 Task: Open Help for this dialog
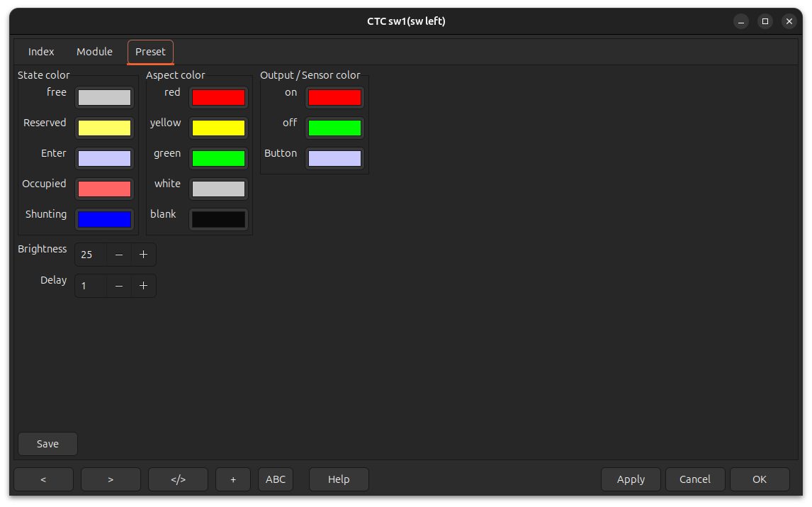(339, 479)
